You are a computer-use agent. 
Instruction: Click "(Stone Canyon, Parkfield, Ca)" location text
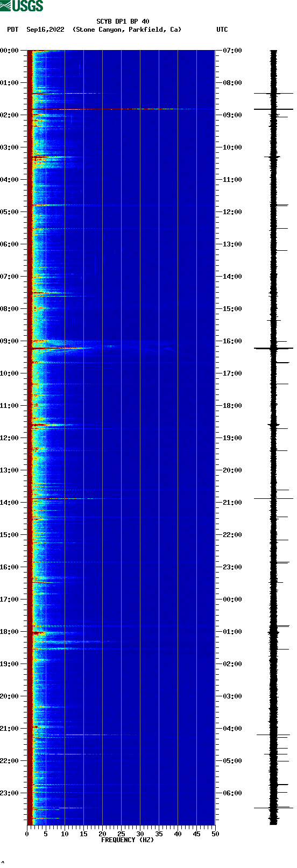coord(127,30)
